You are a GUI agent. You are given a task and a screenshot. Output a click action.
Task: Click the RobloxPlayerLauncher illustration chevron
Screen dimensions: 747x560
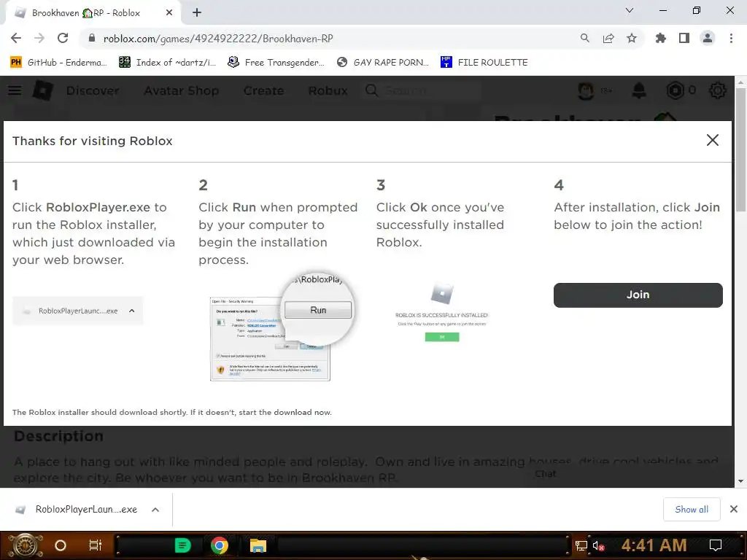click(132, 311)
